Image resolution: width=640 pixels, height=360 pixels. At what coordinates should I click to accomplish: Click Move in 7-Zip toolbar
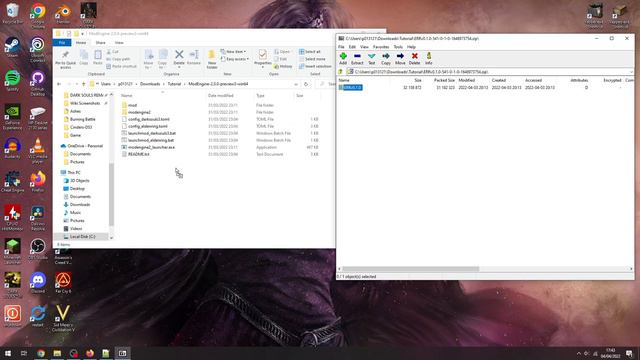400,59
